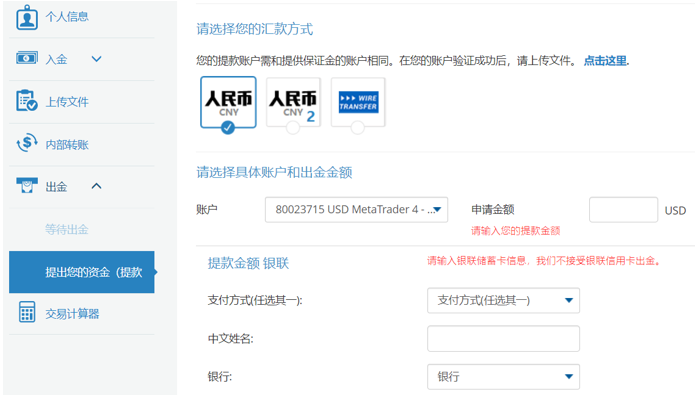
Task: Click the withdrawal wallet icon
Action: [27, 186]
